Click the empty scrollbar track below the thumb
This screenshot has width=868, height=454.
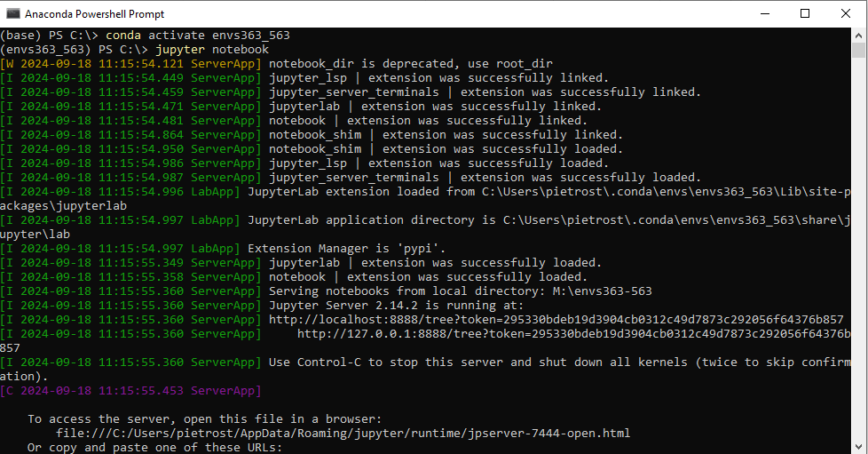coord(859,267)
